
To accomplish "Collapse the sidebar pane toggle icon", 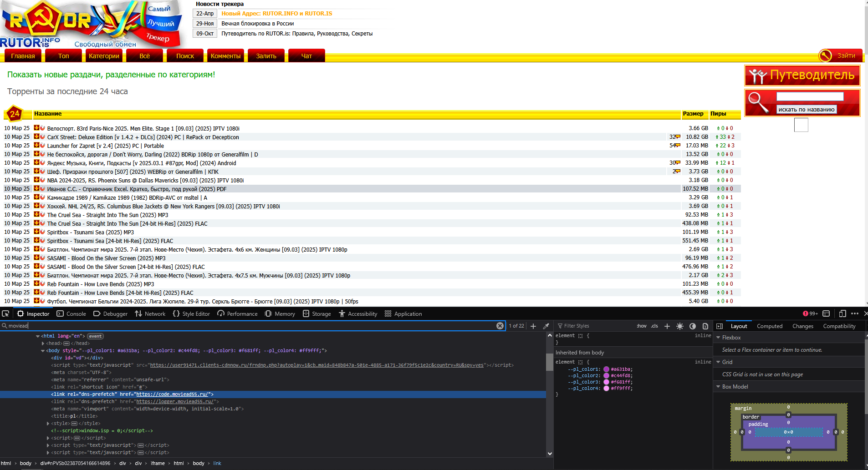I will (720, 326).
